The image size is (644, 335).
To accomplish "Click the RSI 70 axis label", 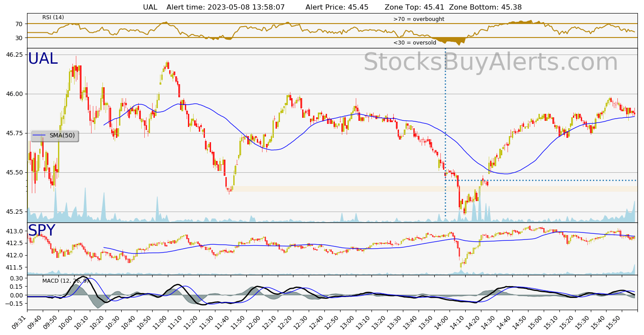I will pyautogui.click(x=20, y=24).
